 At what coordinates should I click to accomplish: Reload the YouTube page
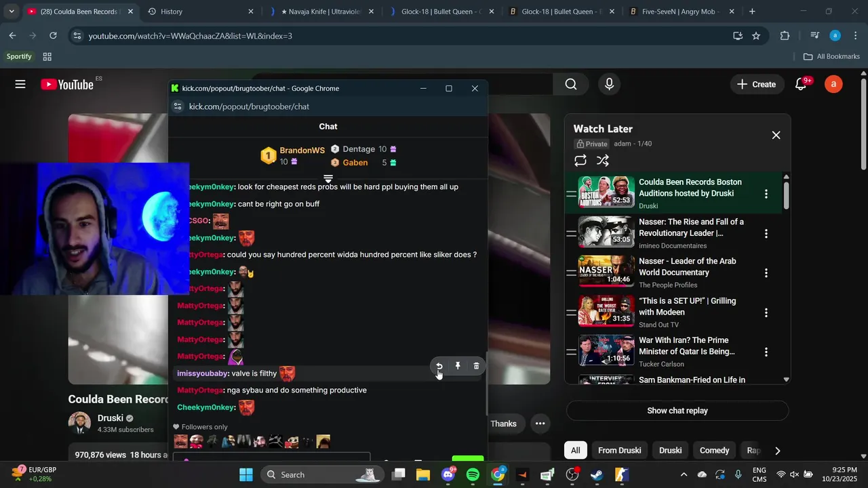pyautogui.click(x=53, y=36)
